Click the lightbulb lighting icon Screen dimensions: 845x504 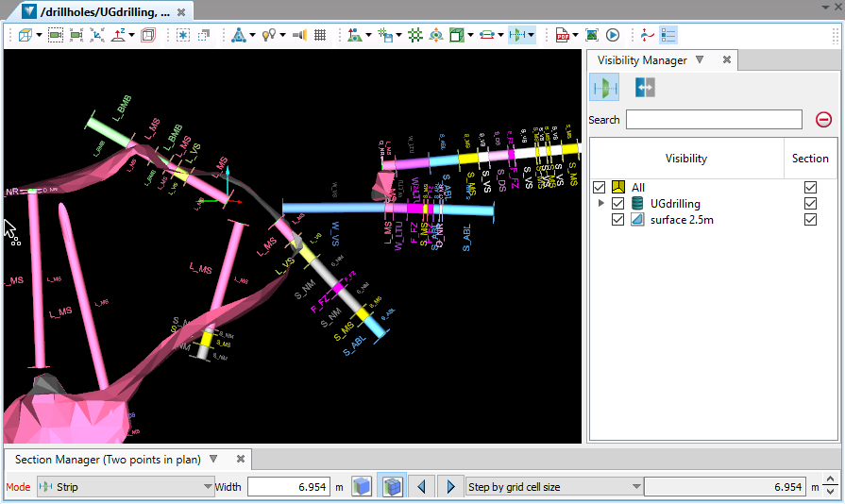[x=268, y=35]
